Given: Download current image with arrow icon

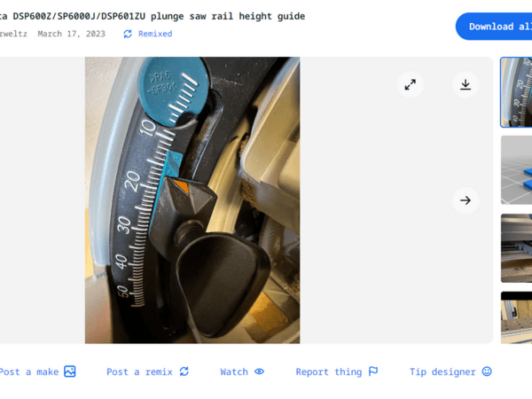Looking at the screenshot, I should [465, 84].
